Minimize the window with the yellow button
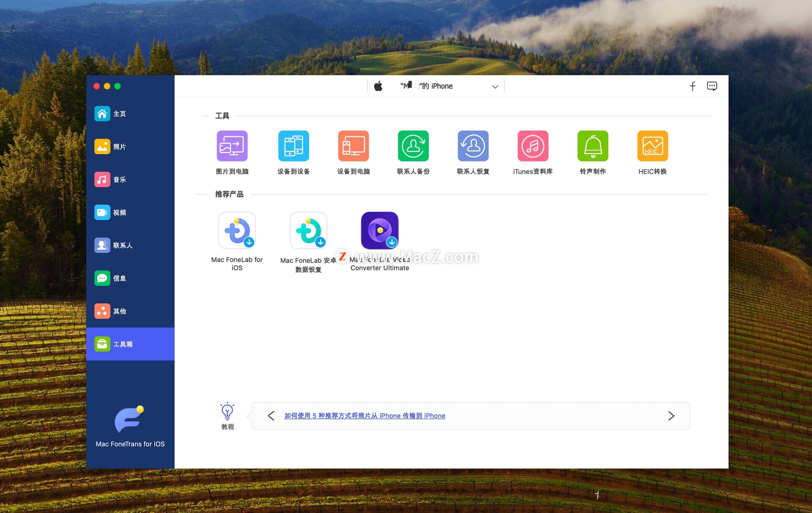The width and height of the screenshot is (812, 513). point(107,86)
